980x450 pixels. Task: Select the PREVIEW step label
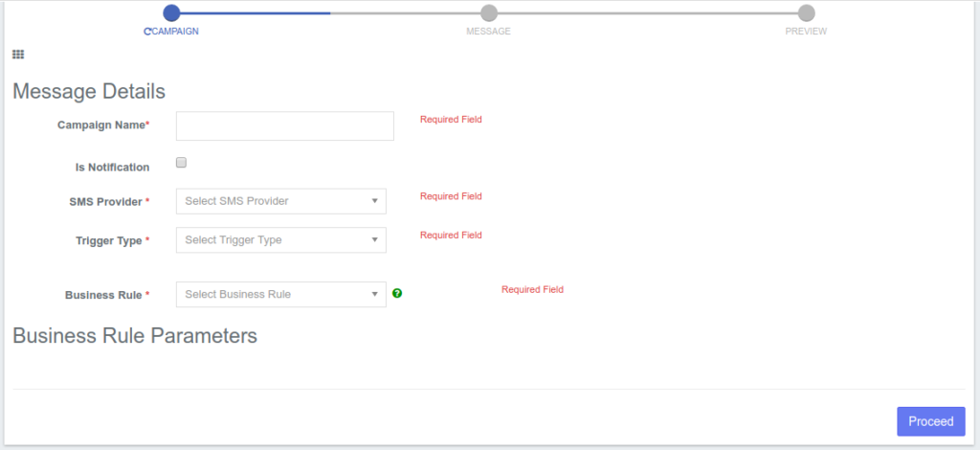click(x=806, y=32)
